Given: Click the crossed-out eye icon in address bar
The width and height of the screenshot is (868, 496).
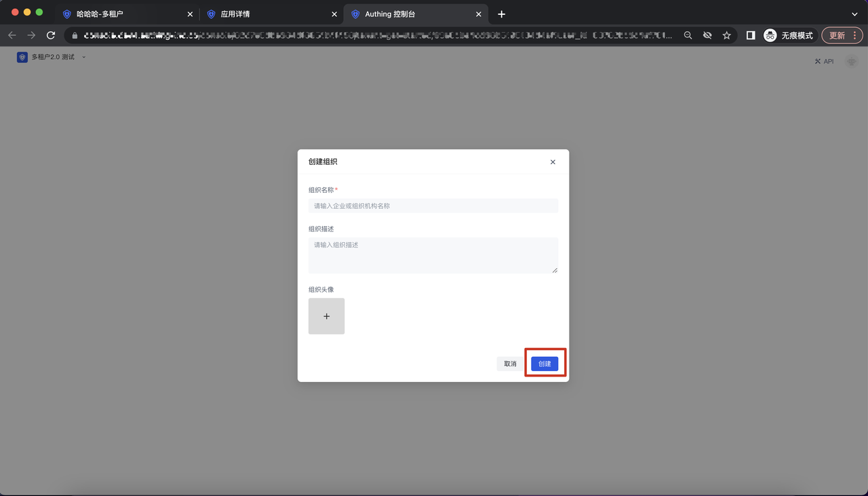Looking at the screenshot, I should [x=707, y=35].
